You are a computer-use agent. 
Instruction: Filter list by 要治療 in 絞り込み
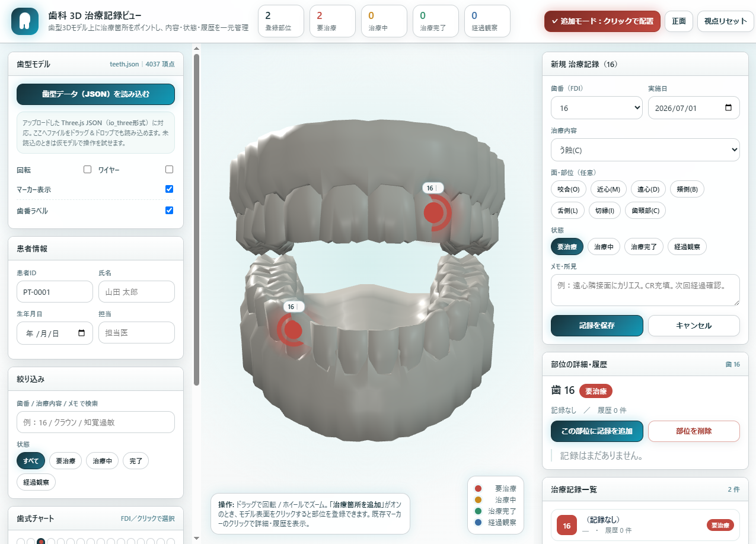[x=65, y=461]
